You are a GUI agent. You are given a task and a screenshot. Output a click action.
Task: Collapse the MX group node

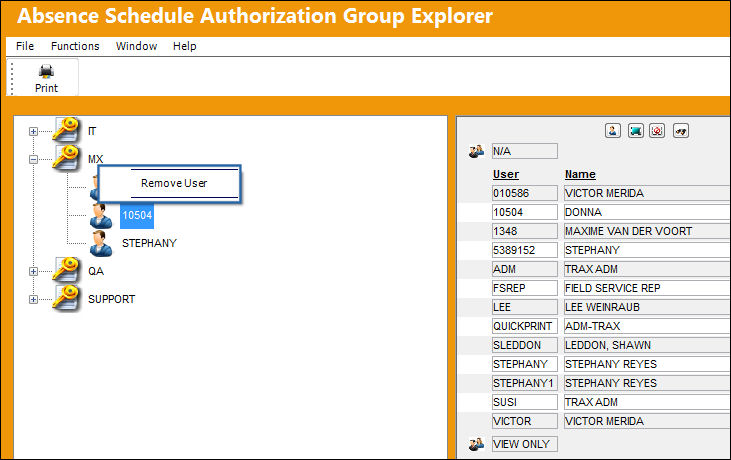[x=33, y=159]
